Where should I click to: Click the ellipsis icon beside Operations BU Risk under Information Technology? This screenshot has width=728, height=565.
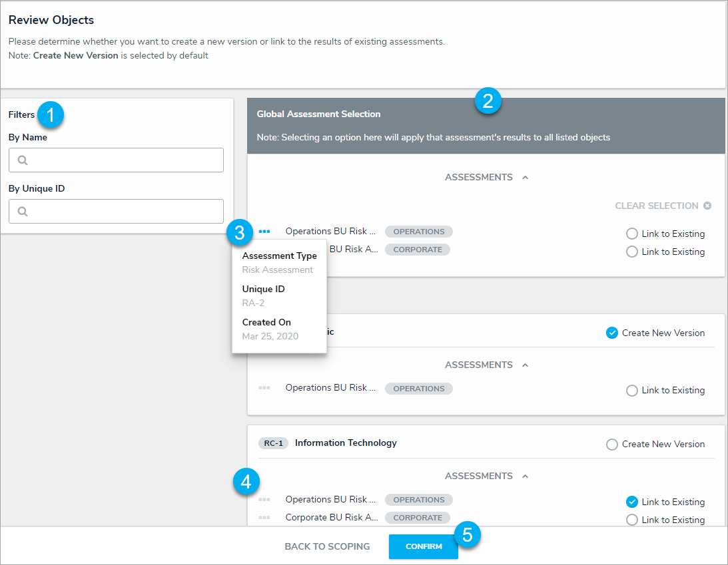pos(264,500)
